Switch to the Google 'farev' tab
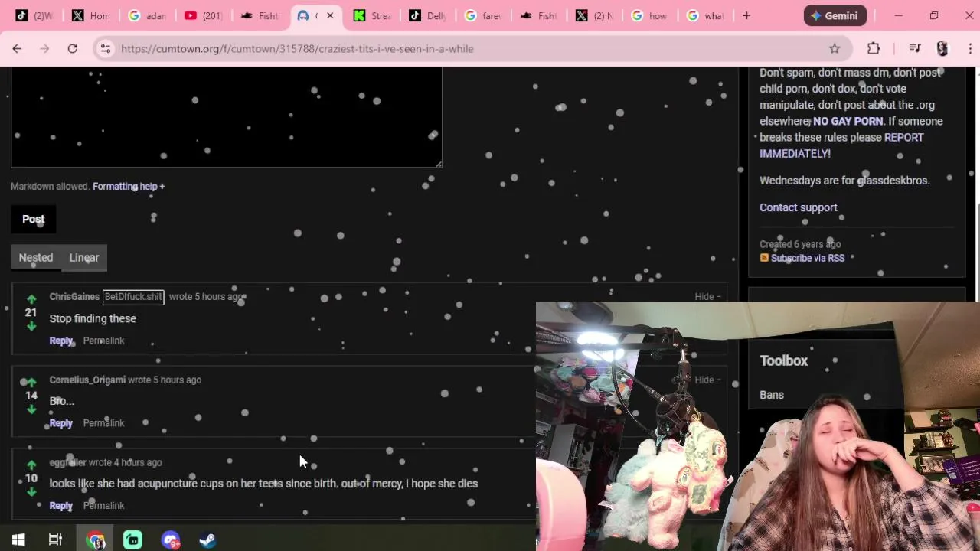The width and height of the screenshot is (980, 551). click(x=484, y=15)
